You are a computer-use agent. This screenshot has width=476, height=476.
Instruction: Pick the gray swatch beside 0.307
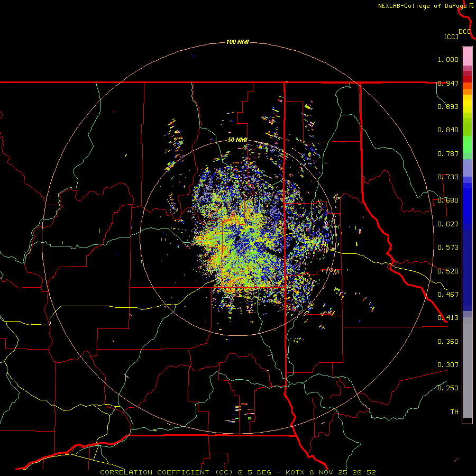coord(467,368)
